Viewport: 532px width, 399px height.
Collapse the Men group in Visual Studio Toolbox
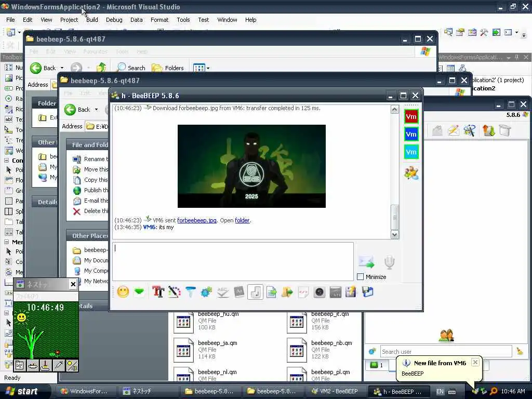point(6,242)
